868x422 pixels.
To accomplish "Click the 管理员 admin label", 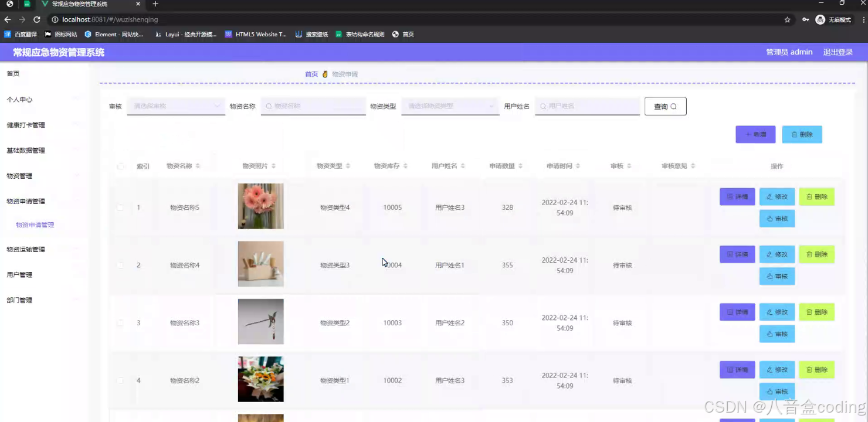I will click(789, 52).
